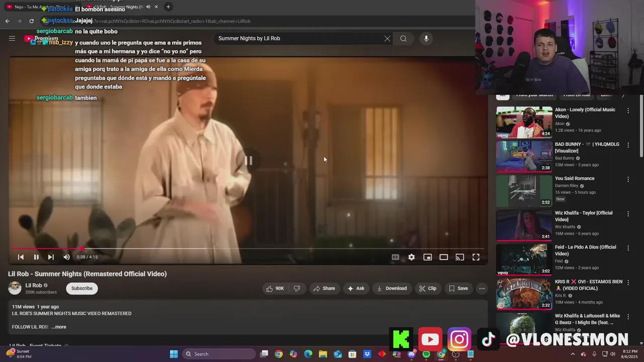Select the From your search chip
Screen dimensions: 644x362
click(534, 95)
